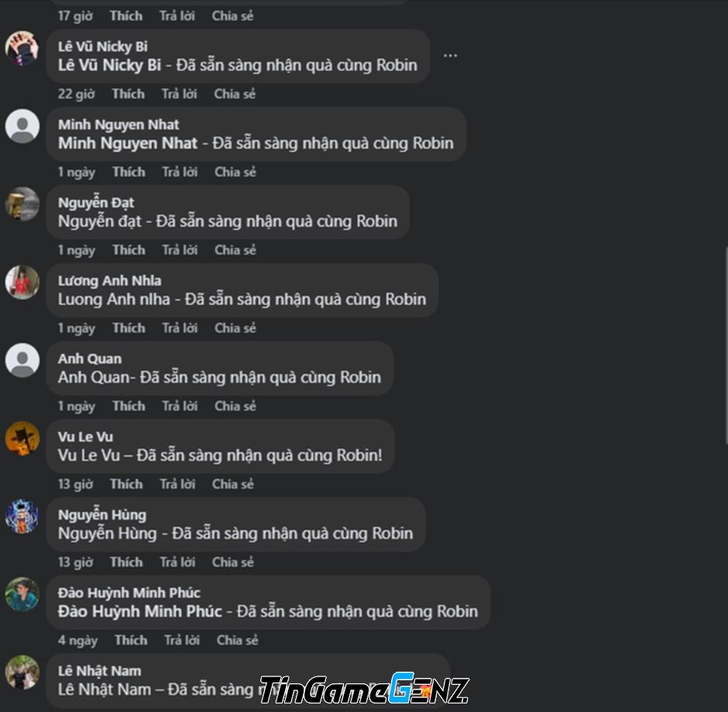Screen dimensions: 728x712
Task: Open Anh Quan's default profile avatar
Action: [x=22, y=360]
